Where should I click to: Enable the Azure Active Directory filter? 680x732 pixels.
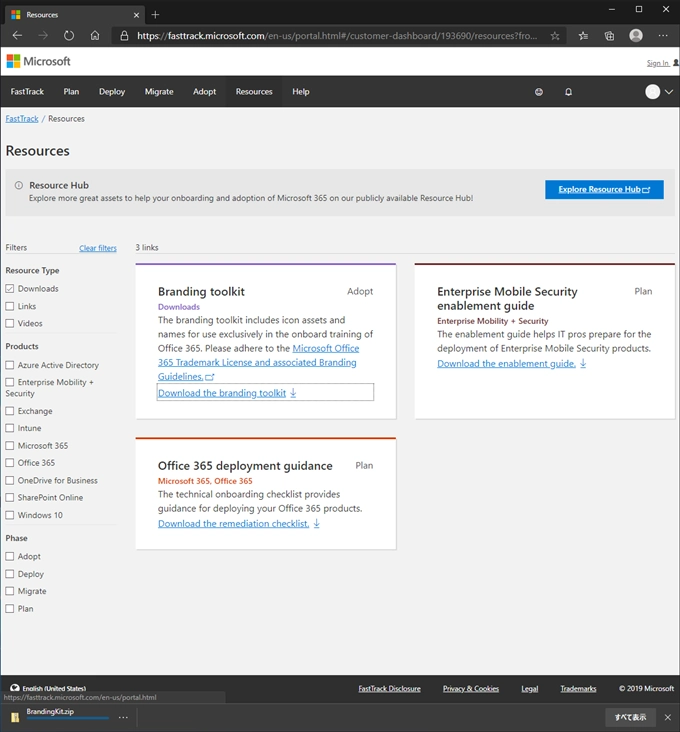[x=10, y=365]
